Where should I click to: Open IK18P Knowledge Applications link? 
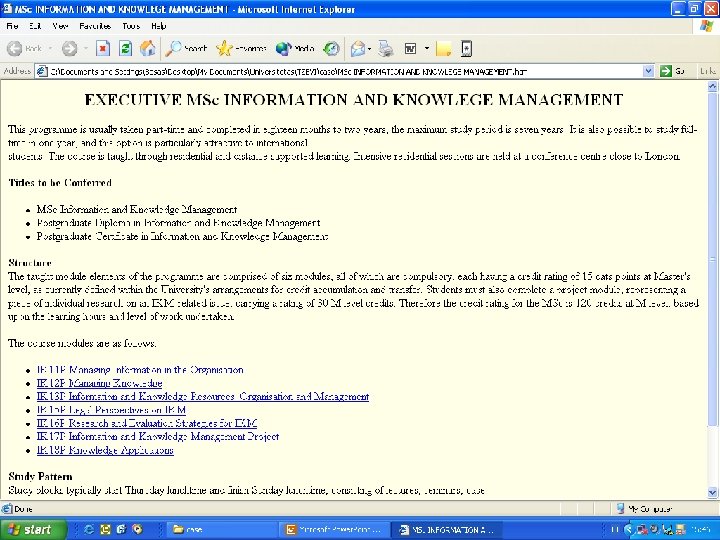tap(105, 450)
